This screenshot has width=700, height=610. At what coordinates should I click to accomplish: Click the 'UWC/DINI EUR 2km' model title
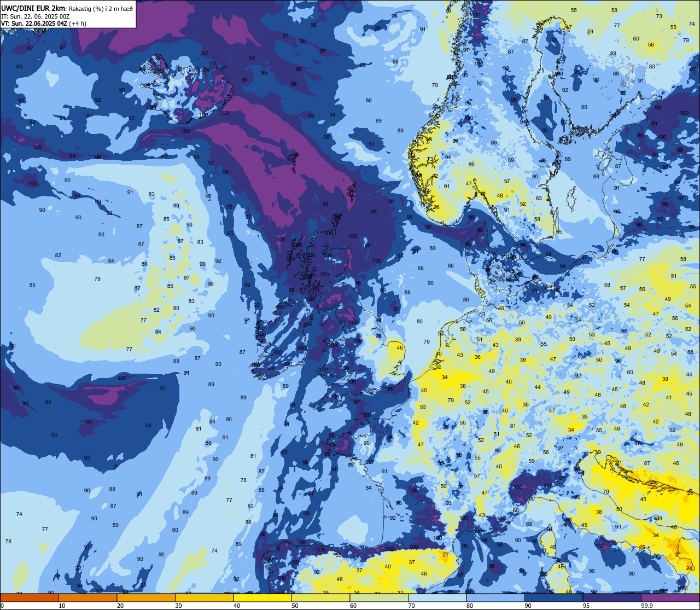[x=33, y=8]
